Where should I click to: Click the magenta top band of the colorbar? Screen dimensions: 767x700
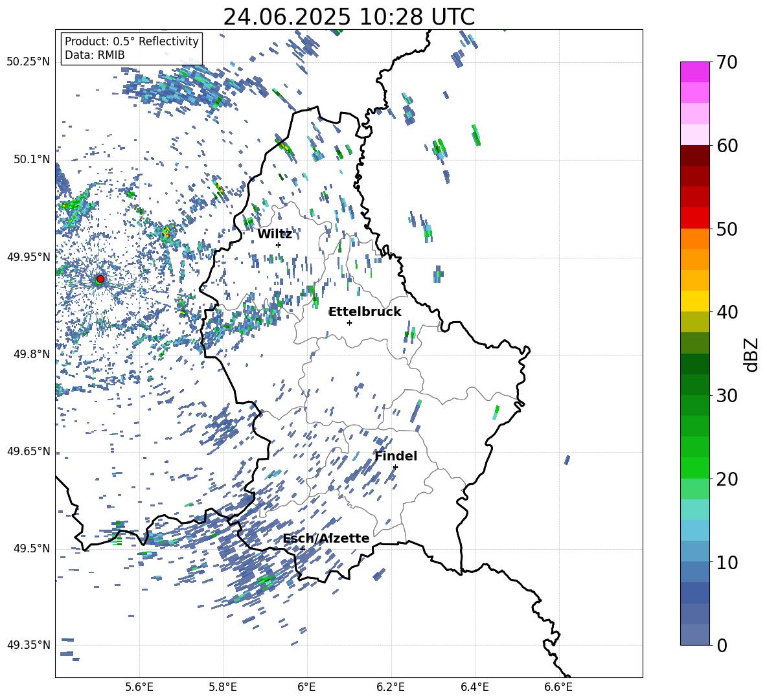[694, 72]
